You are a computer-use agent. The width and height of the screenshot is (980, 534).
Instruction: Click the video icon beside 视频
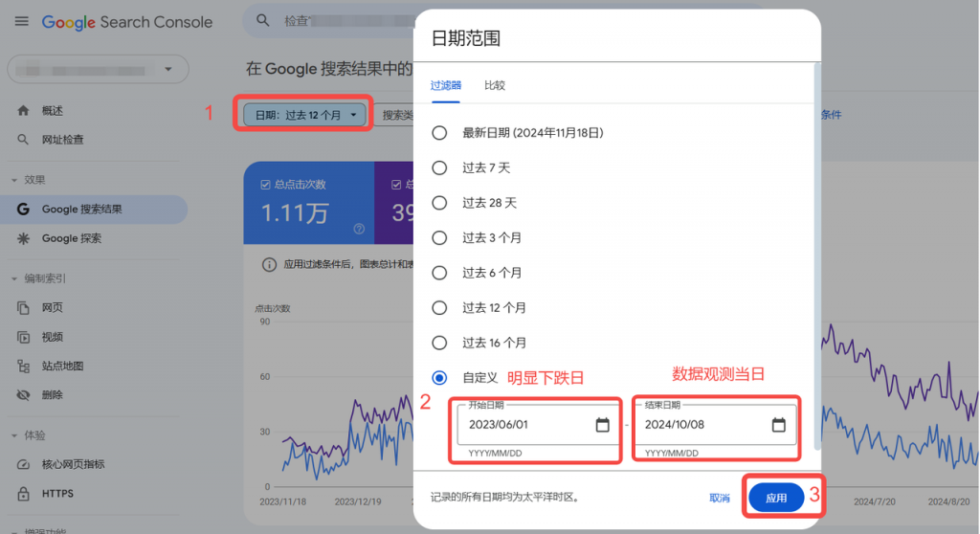[23, 337]
